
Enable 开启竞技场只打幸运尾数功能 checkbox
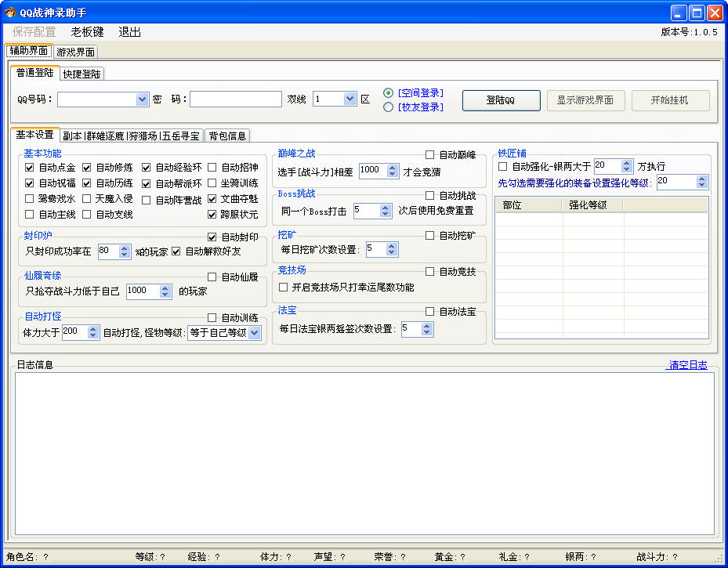(x=283, y=288)
